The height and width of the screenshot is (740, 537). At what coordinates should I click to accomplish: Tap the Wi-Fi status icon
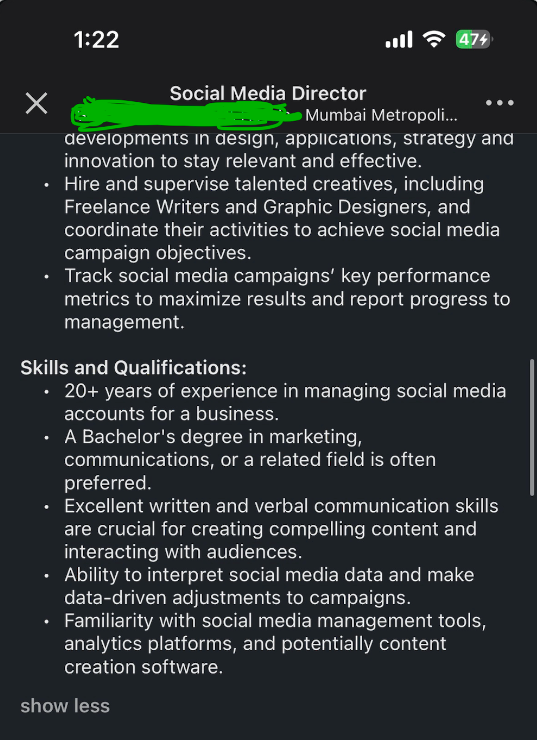tap(434, 39)
